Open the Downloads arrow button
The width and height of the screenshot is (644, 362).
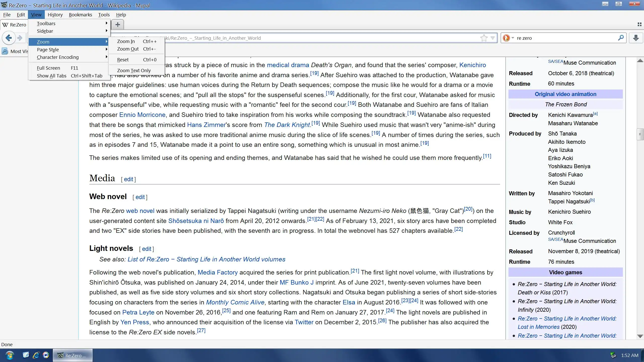pos(636,38)
